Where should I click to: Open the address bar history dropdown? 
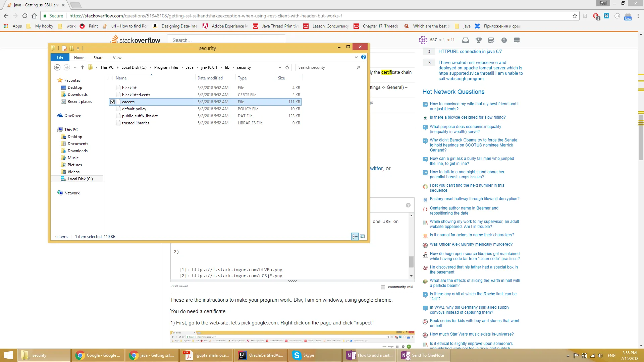click(280, 67)
